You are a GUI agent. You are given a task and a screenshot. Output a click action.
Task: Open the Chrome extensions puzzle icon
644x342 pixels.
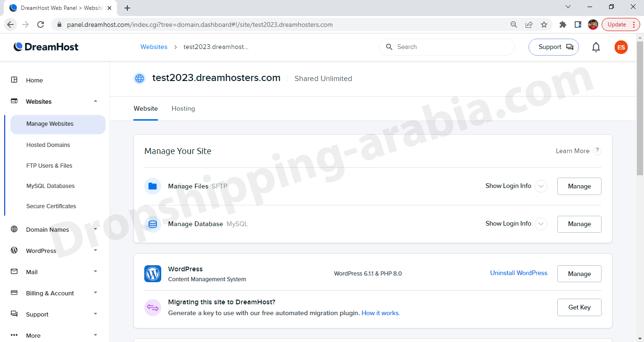point(562,24)
